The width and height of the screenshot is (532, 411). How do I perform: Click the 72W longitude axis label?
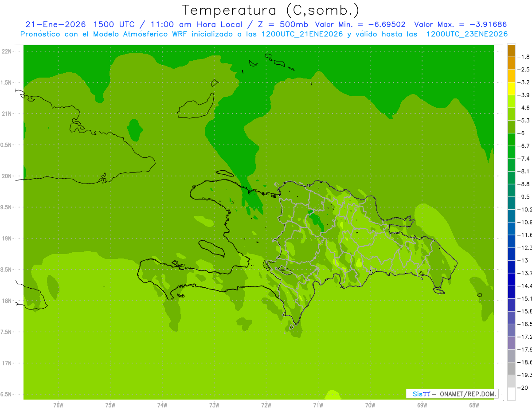click(266, 406)
